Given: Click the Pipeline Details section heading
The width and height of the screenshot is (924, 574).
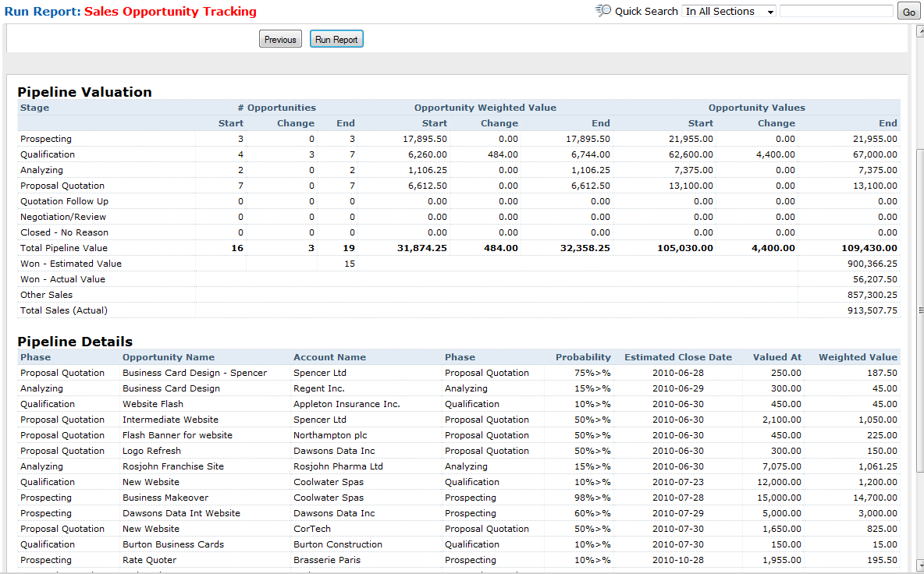Looking at the screenshot, I should tap(75, 342).
